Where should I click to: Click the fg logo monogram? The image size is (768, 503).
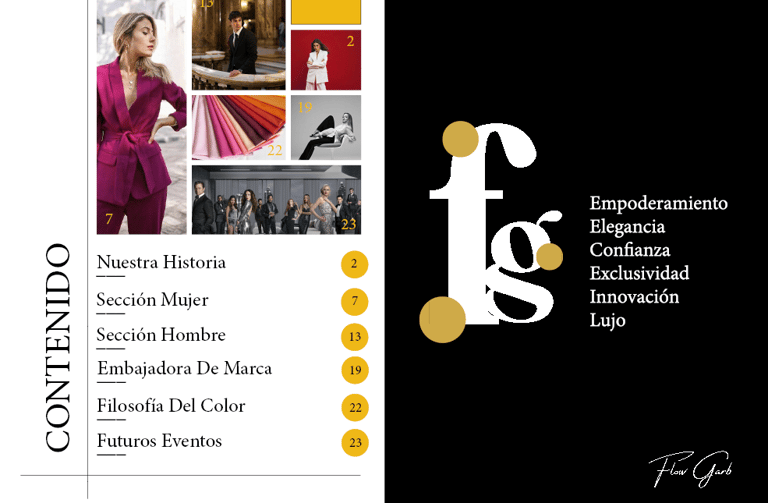491,232
